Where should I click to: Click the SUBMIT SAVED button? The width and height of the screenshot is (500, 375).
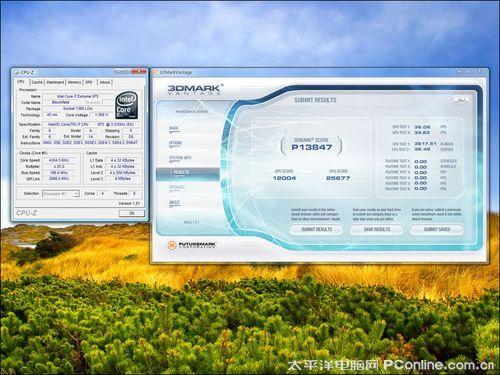[437, 229]
